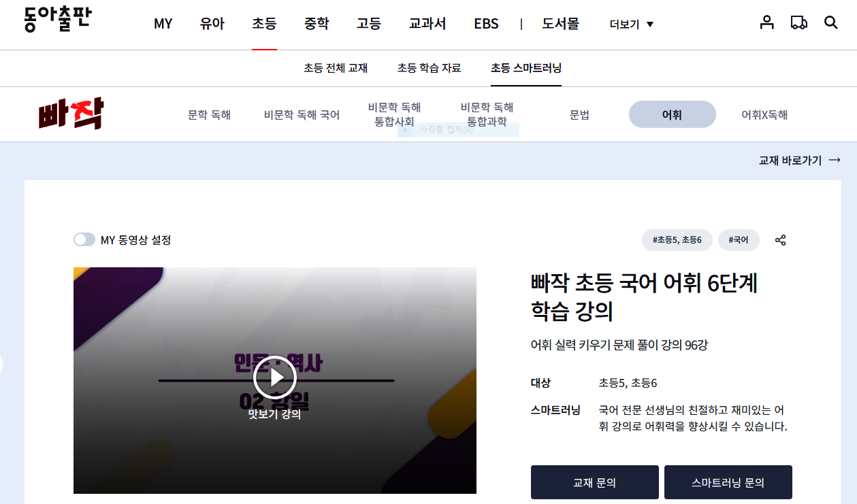This screenshot has width=857, height=504.
Task: Open the 중학 menu item
Action: tap(317, 22)
